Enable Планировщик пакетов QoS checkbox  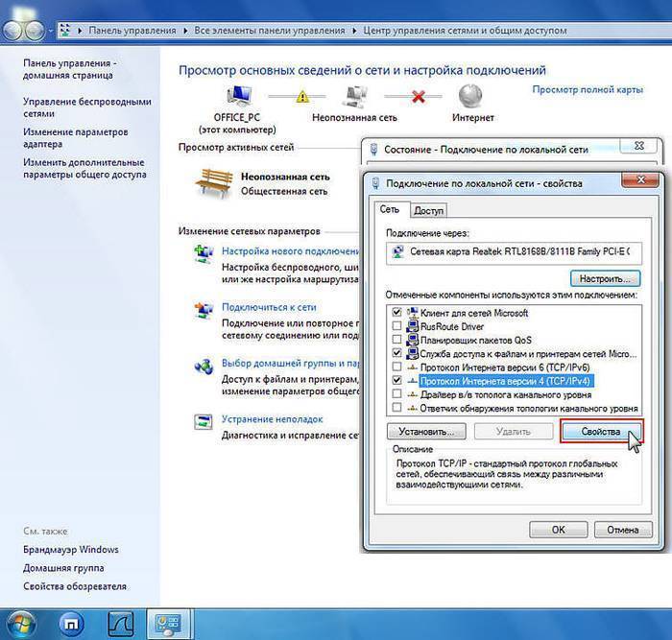396,340
